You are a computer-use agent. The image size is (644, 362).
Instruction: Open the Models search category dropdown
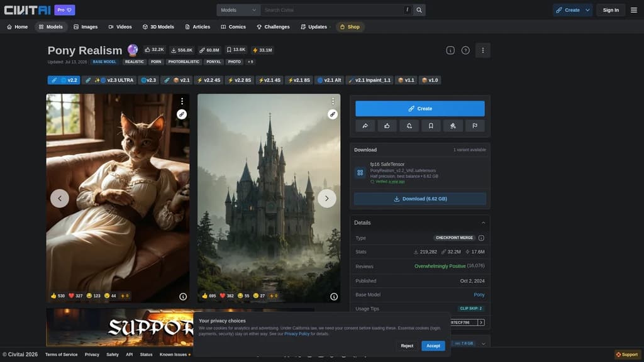coord(238,10)
